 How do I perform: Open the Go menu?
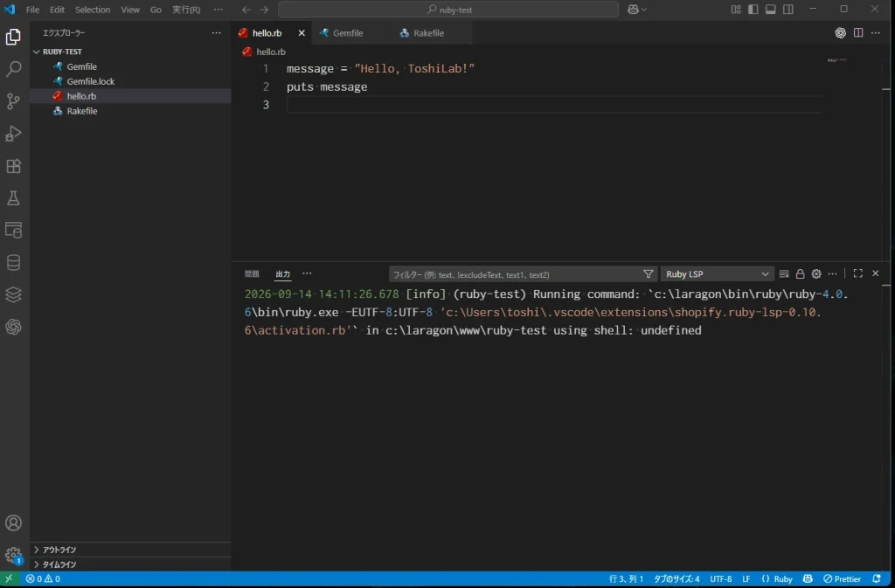pos(156,10)
